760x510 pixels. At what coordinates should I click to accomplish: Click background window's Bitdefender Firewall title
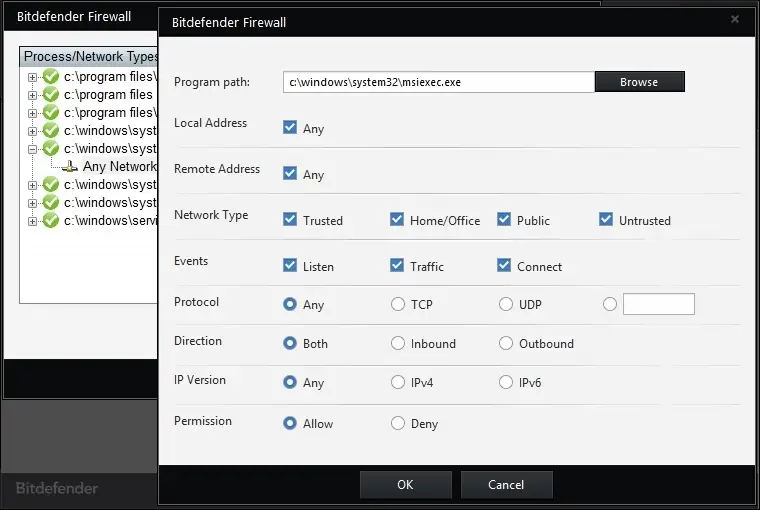tap(74, 16)
